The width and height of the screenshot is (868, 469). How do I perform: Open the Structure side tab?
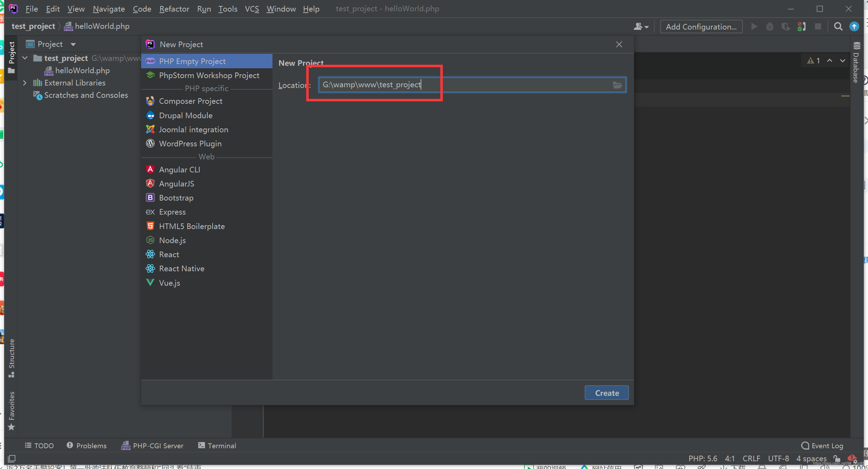pyautogui.click(x=12, y=358)
